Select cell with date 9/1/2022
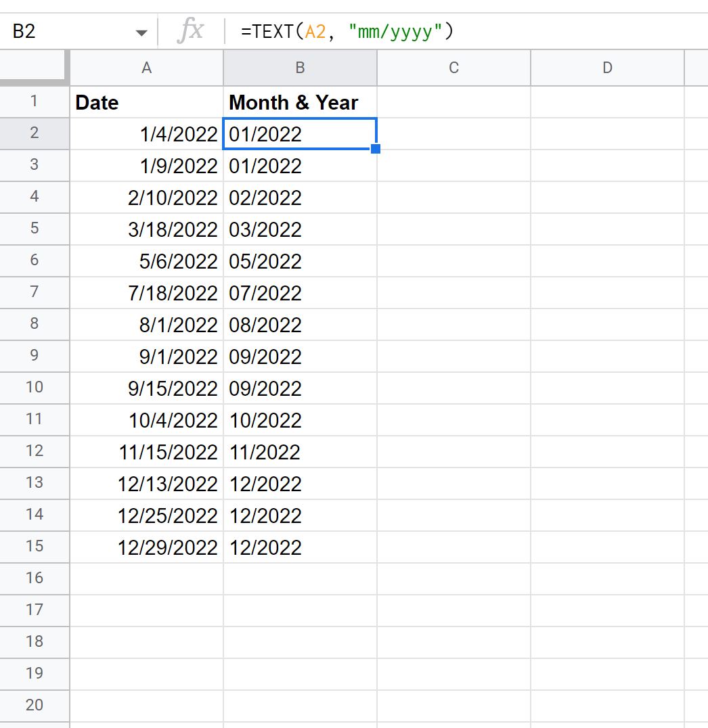The image size is (708, 728). tap(146, 357)
